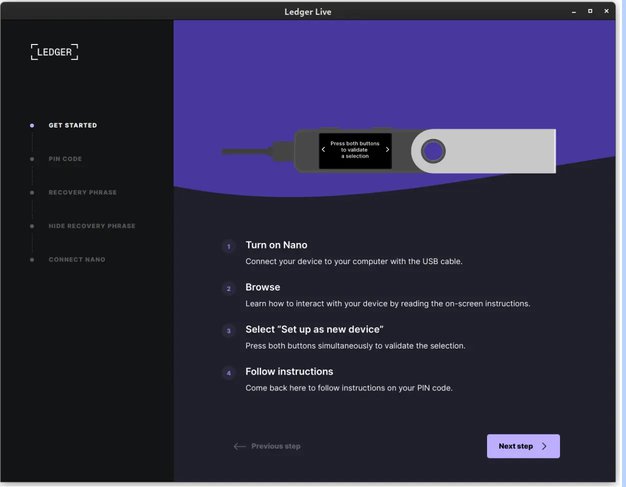The height and width of the screenshot is (487, 626).
Task: Open the PIN Code step
Action: pyautogui.click(x=65, y=159)
